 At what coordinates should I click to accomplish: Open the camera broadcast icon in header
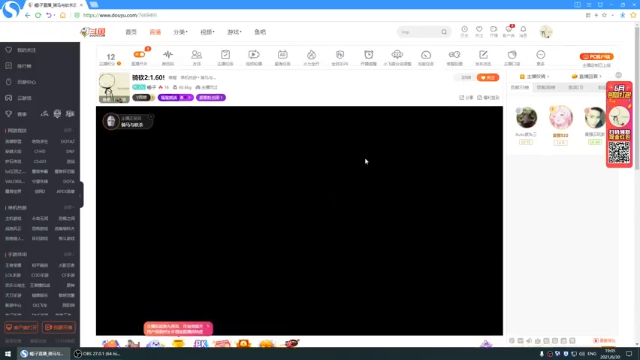(493, 29)
